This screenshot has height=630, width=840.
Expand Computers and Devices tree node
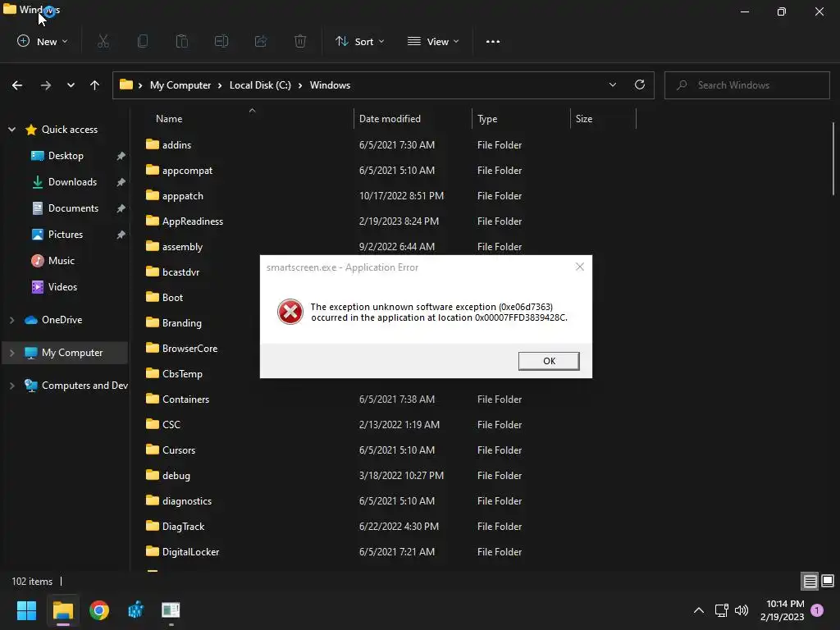point(11,386)
